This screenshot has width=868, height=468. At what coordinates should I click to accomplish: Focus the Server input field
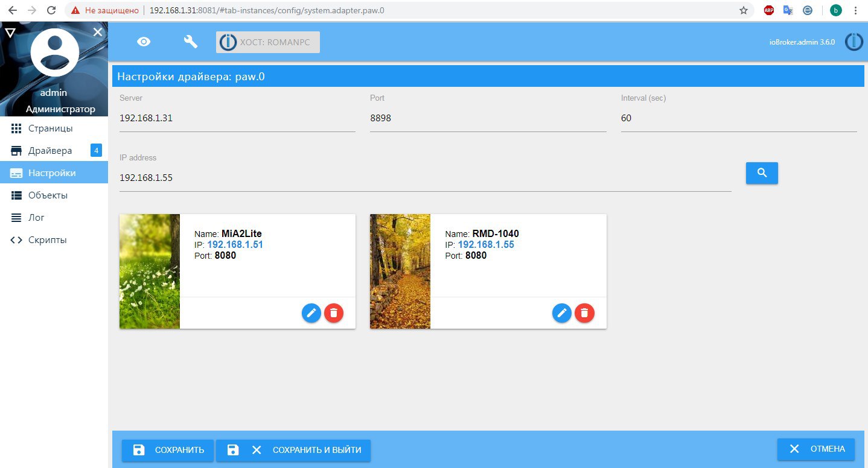click(237, 119)
